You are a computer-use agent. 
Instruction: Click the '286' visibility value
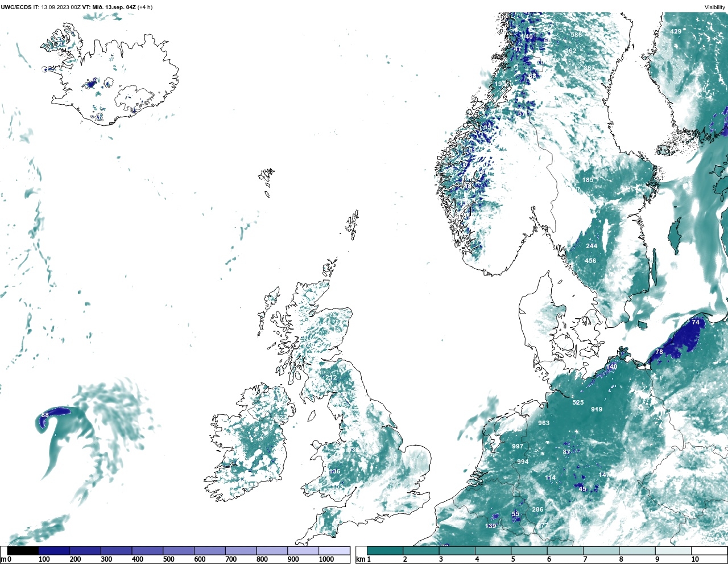tap(537, 509)
